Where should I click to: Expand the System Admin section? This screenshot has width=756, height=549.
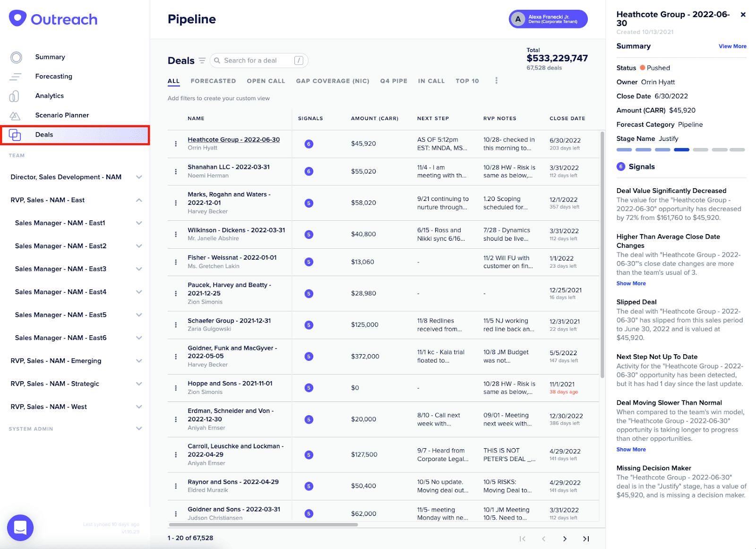pos(139,428)
